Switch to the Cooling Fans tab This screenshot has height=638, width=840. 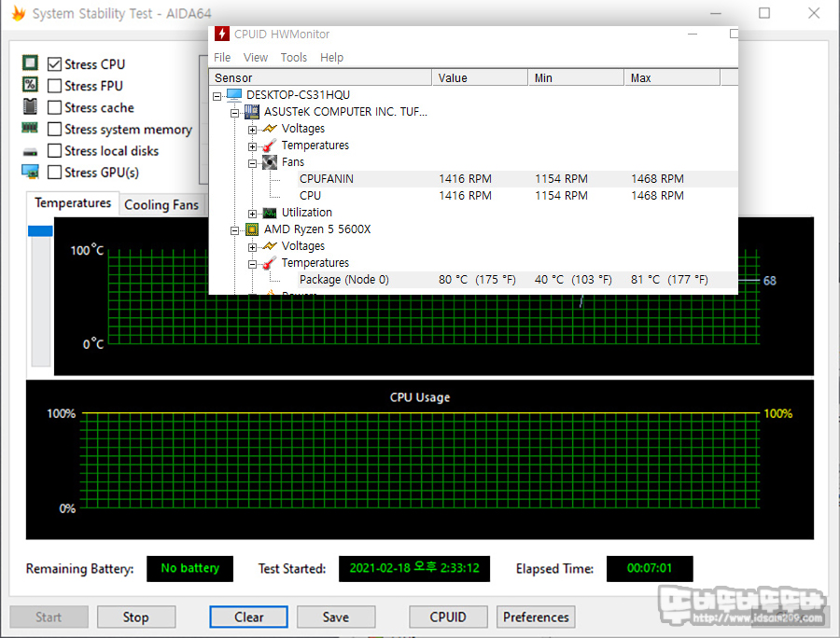pyautogui.click(x=161, y=205)
